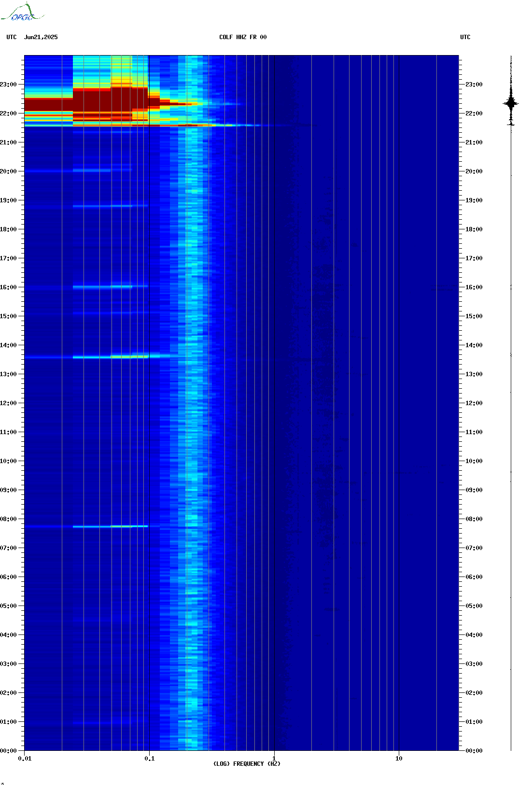Image resolution: width=532 pixels, height=789 pixels.
Task: Click 01:00 on the right time axis
Action: pyautogui.click(x=474, y=722)
